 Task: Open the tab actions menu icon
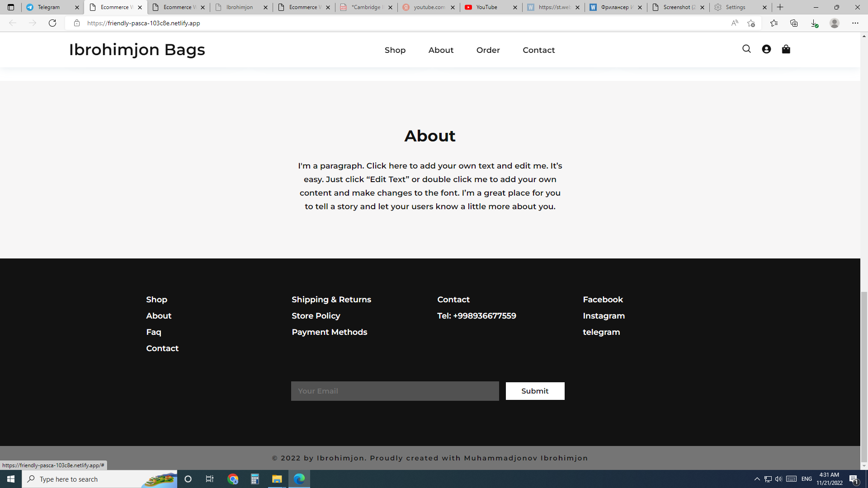11,7
